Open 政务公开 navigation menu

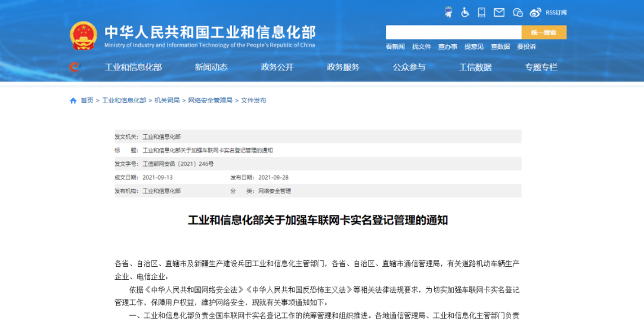[x=277, y=67]
